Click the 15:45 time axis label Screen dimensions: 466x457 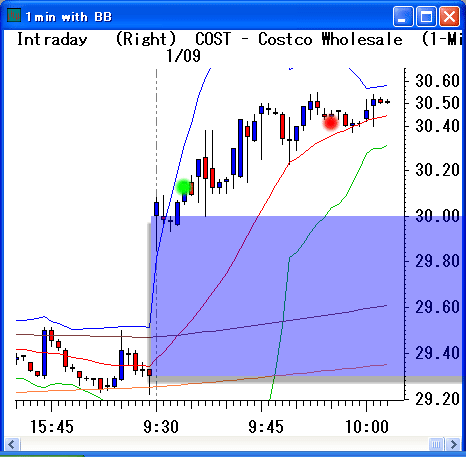[52, 427]
